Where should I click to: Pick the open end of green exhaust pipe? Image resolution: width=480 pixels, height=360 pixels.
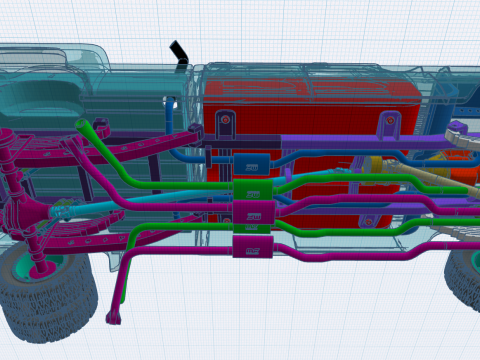pyautogui.click(x=80, y=124)
